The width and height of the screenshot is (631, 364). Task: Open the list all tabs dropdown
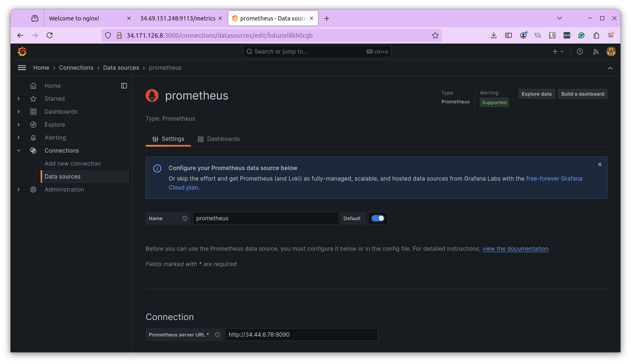pos(559,18)
